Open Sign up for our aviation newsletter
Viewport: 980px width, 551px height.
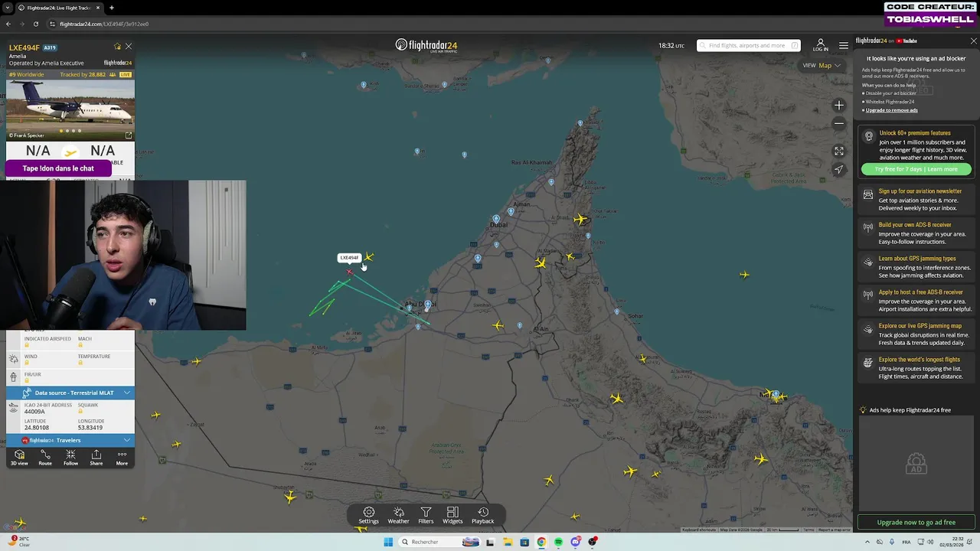point(920,191)
